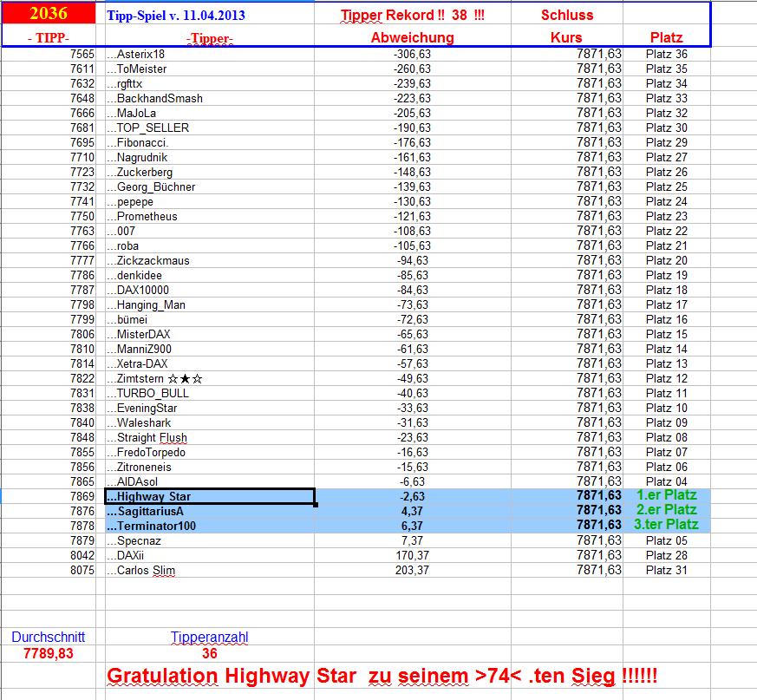Click the Waleshark cell

[x=210, y=422]
